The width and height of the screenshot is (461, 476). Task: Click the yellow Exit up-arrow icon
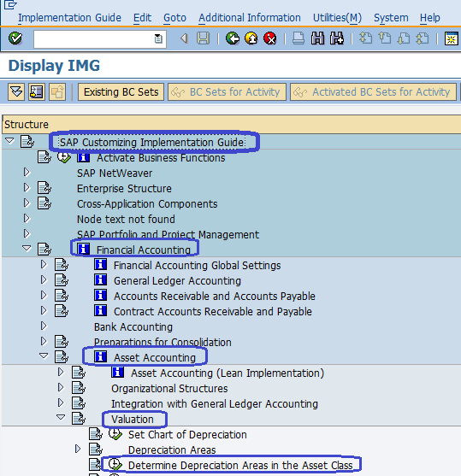click(x=251, y=38)
